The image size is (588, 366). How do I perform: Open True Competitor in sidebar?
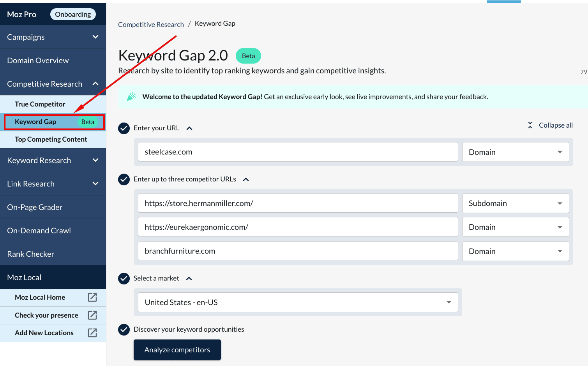pyautogui.click(x=40, y=104)
